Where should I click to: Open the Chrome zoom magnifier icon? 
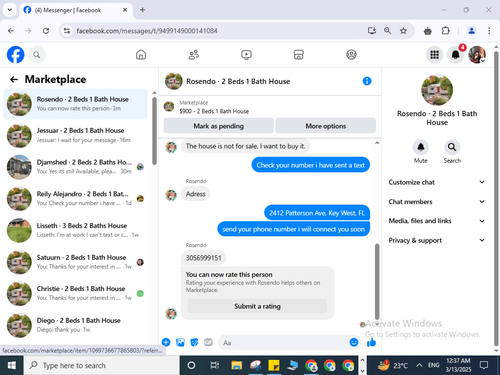tap(387, 31)
